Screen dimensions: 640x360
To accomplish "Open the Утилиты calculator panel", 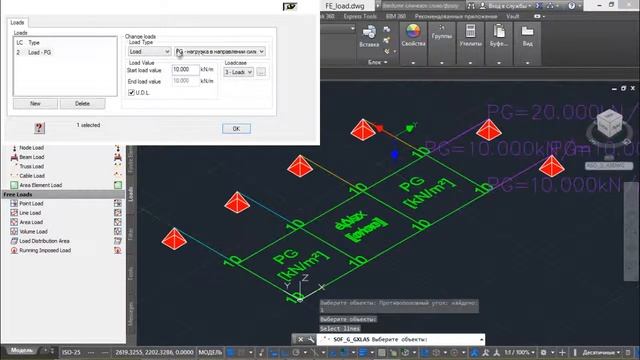I will [x=470, y=35].
